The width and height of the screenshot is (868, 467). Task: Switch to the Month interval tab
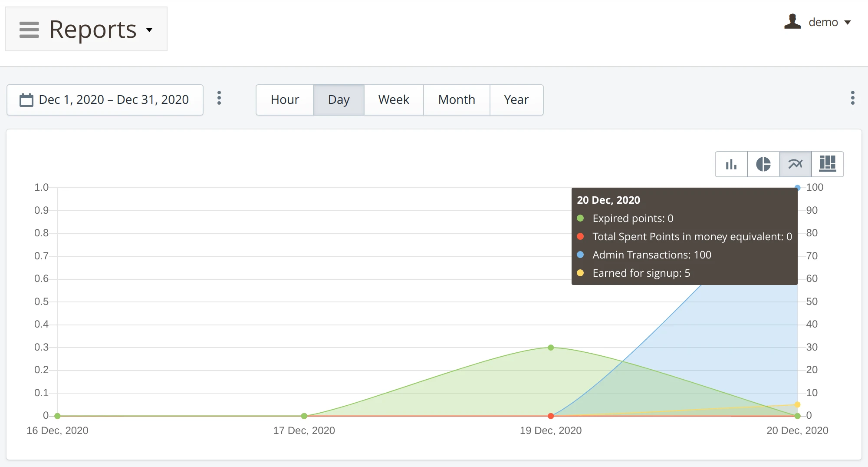pyautogui.click(x=456, y=99)
